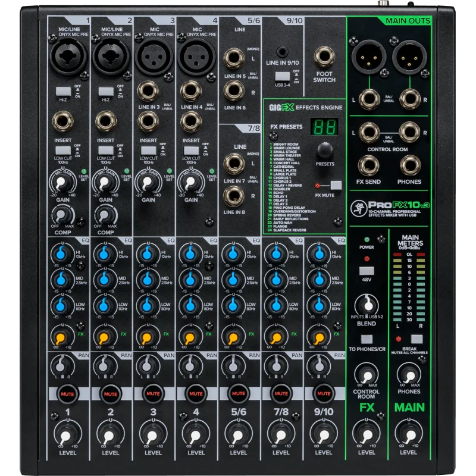
Task: Toggle the Hi-Z switch on channel 1
Action: pos(64,92)
